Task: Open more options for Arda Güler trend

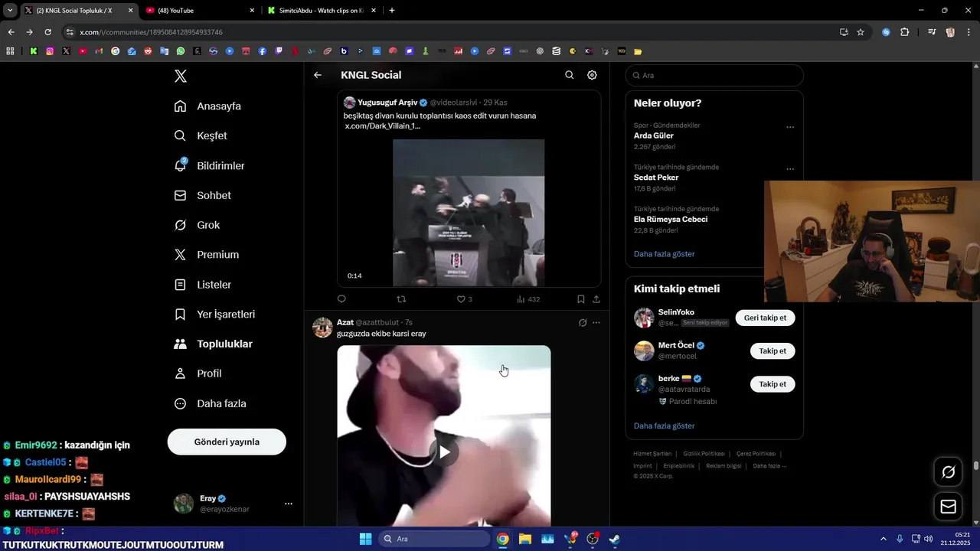Action: click(790, 127)
